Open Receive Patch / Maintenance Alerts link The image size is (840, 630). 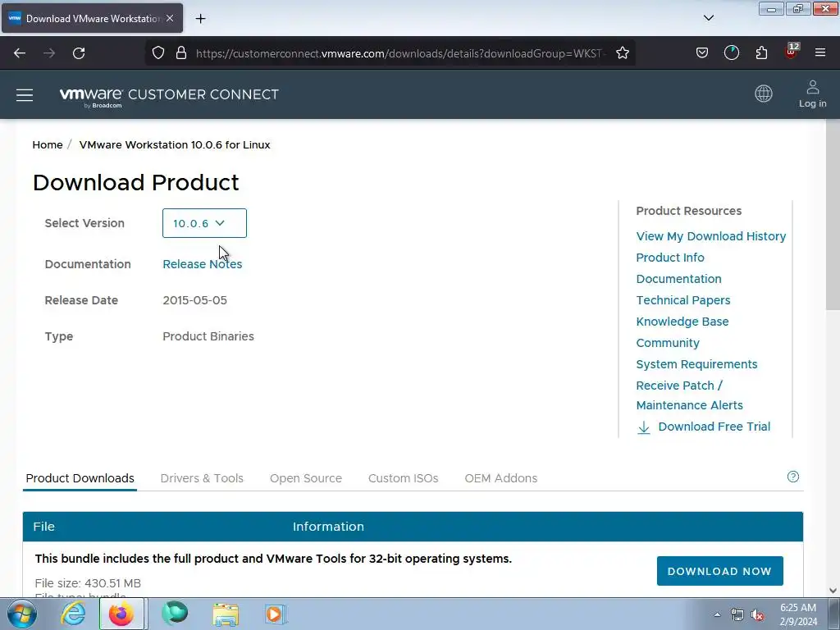[689, 395]
